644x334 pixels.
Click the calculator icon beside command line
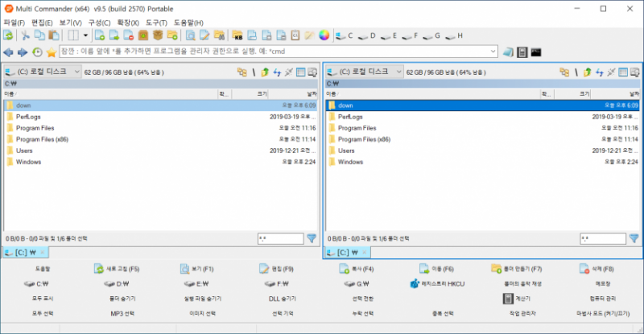coord(522,52)
